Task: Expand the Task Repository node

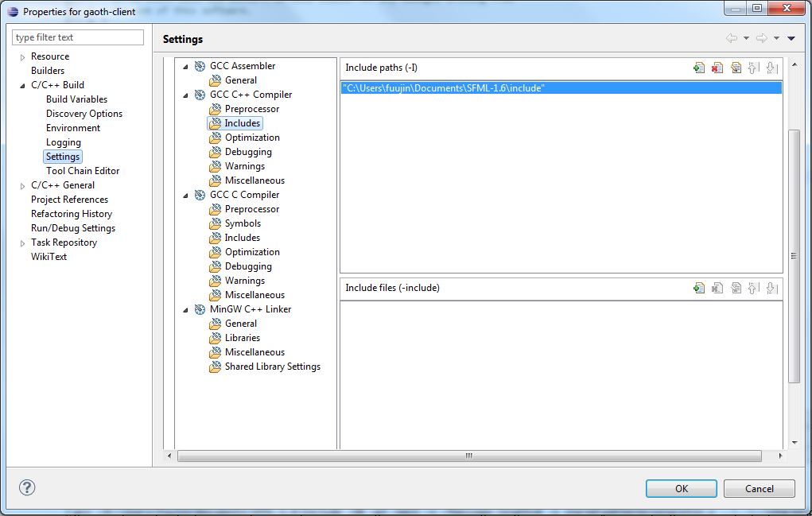Action: pos(22,243)
